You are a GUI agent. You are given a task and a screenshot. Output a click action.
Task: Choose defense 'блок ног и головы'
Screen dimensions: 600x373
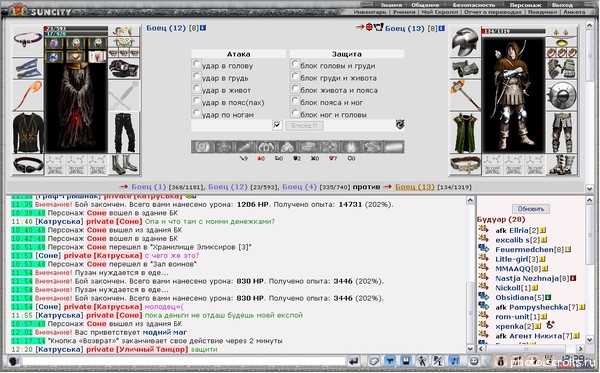[x=295, y=113]
